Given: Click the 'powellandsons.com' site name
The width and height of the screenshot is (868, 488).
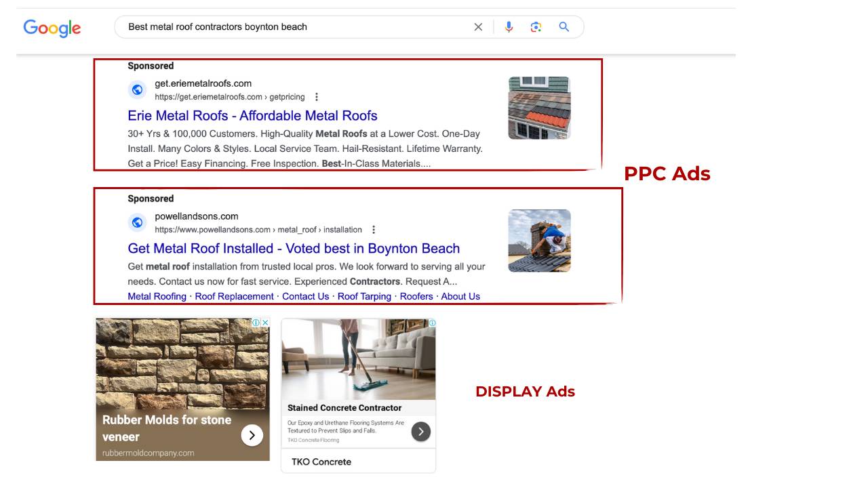Looking at the screenshot, I should 197,216.
